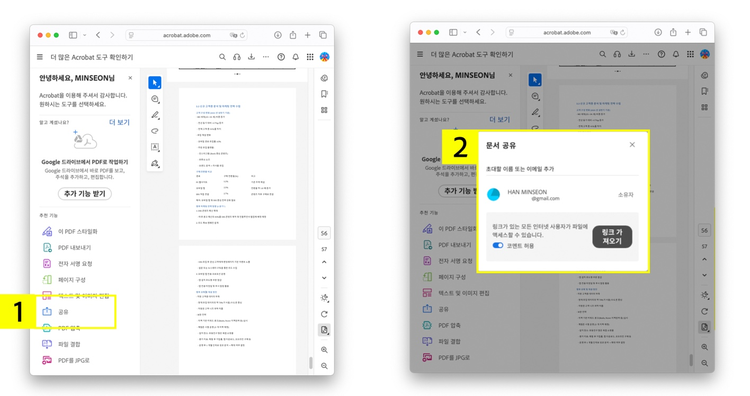
Task: Click '더 보기' link in right window
Action: coord(499,120)
